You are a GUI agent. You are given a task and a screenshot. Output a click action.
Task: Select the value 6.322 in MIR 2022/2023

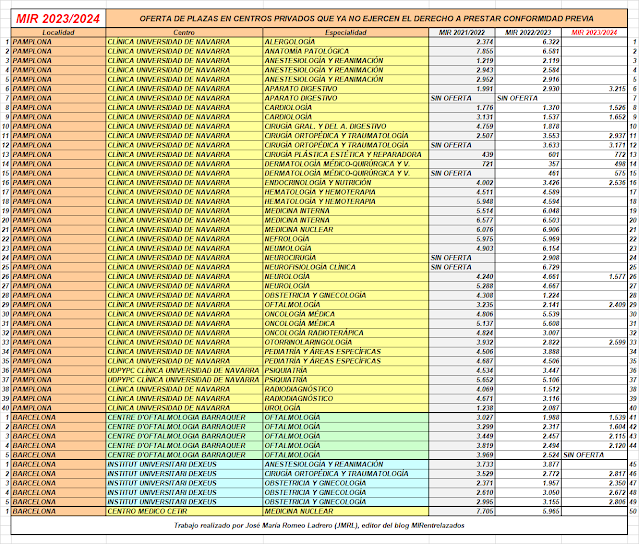point(528,42)
